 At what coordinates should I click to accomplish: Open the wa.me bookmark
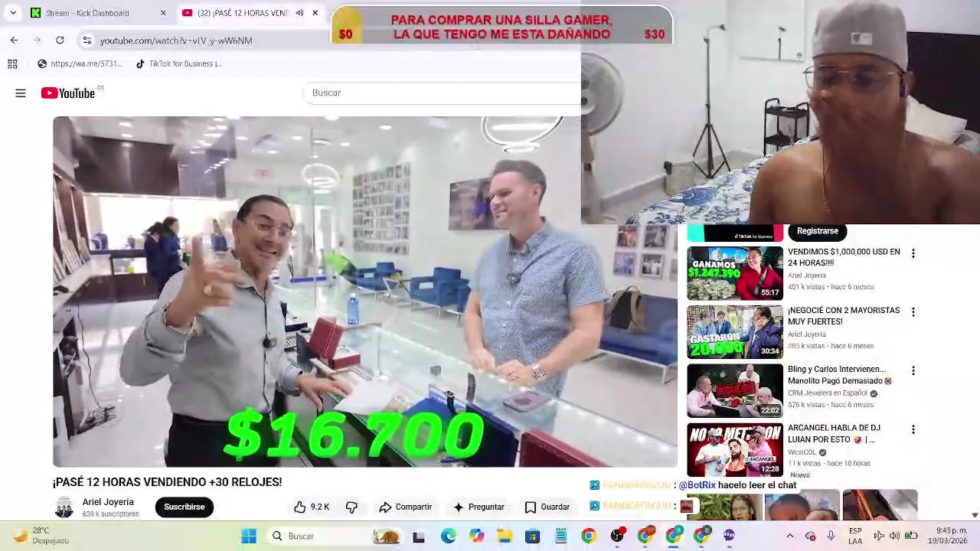pyautogui.click(x=80, y=64)
